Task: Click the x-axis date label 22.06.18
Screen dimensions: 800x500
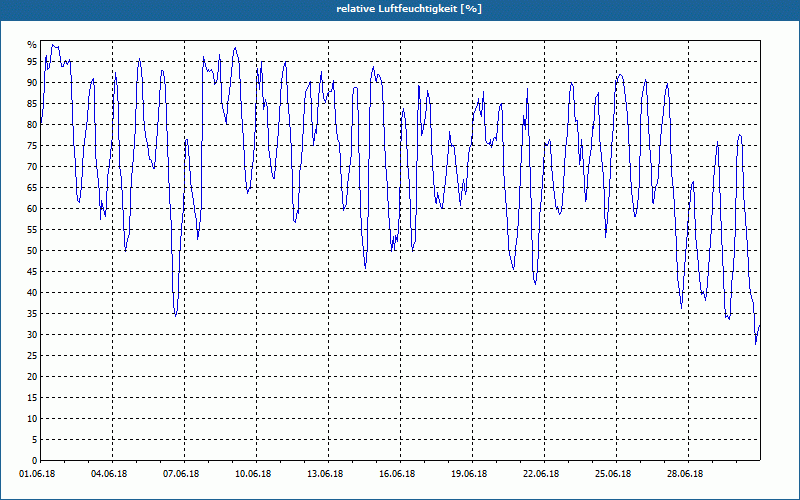Action: [x=541, y=474]
